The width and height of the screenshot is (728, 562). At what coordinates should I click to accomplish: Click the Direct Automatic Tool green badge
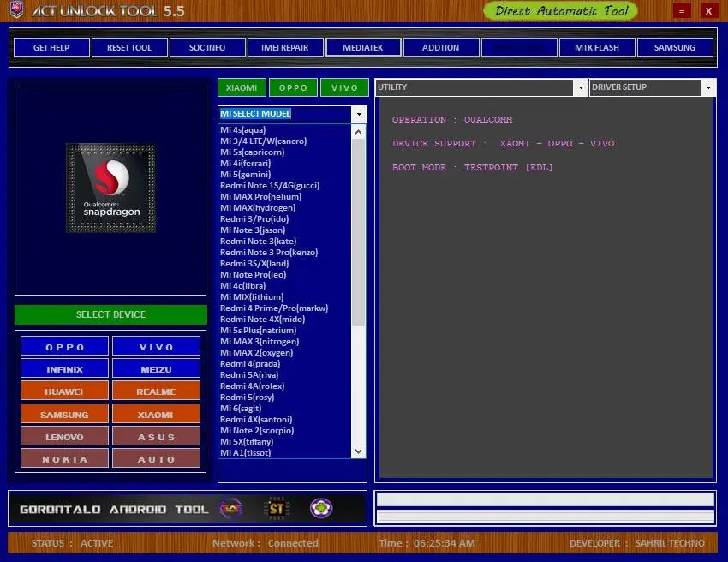(561, 10)
